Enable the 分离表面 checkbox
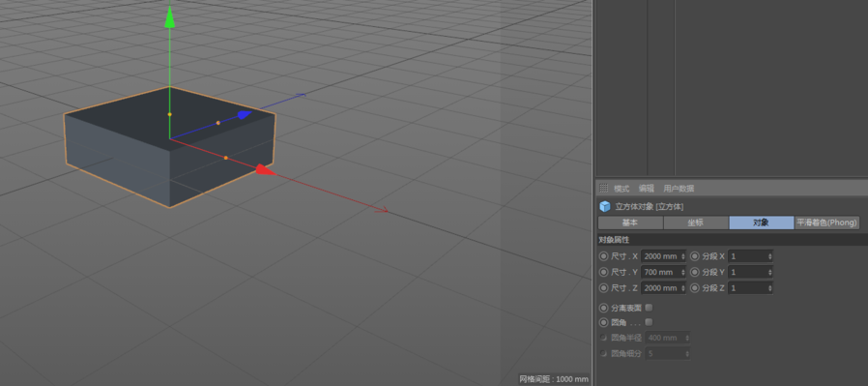This screenshot has height=386, width=868. pos(649,308)
